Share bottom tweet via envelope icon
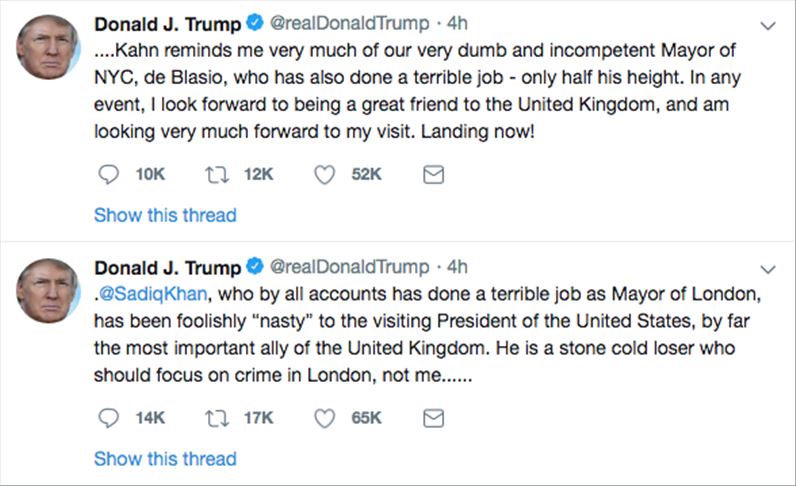The width and height of the screenshot is (796, 486). (434, 418)
